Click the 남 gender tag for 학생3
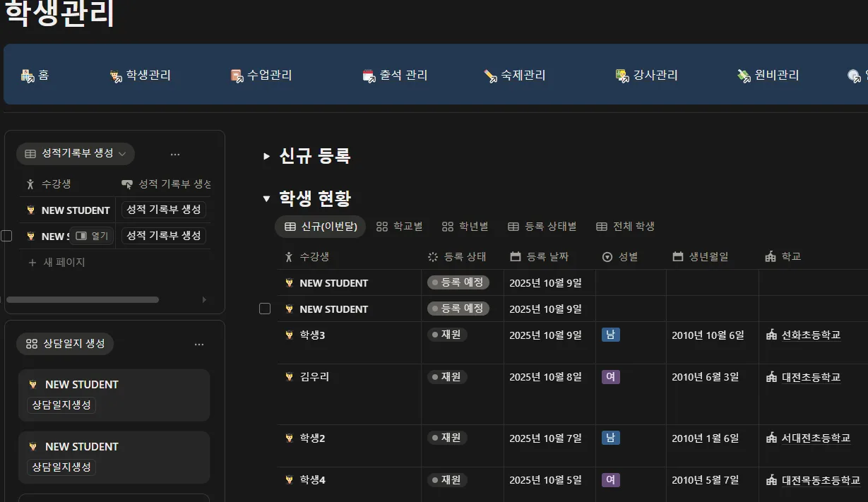 [x=611, y=335]
